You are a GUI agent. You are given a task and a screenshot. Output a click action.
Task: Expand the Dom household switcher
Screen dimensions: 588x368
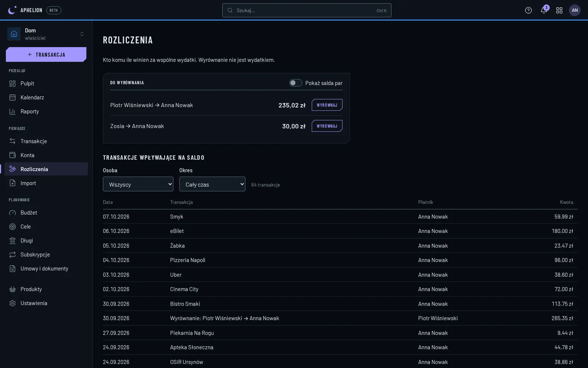[46, 34]
